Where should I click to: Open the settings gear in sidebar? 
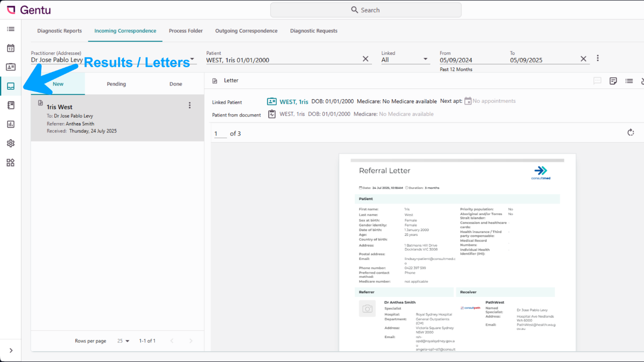click(10, 144)
